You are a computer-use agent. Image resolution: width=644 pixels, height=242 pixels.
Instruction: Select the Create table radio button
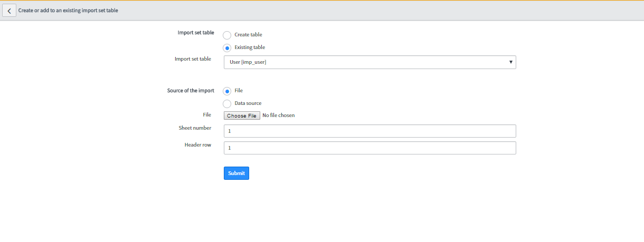(x=227, y=35)
